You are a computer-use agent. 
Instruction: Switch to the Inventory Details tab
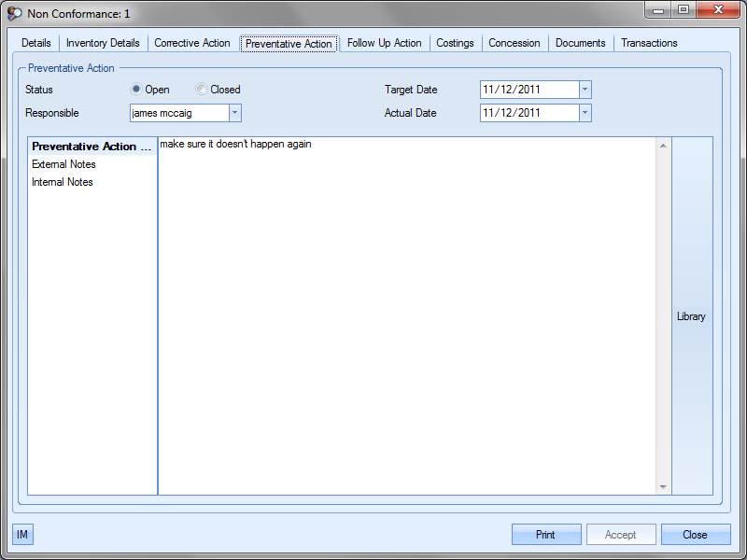(x=103, y=43)
